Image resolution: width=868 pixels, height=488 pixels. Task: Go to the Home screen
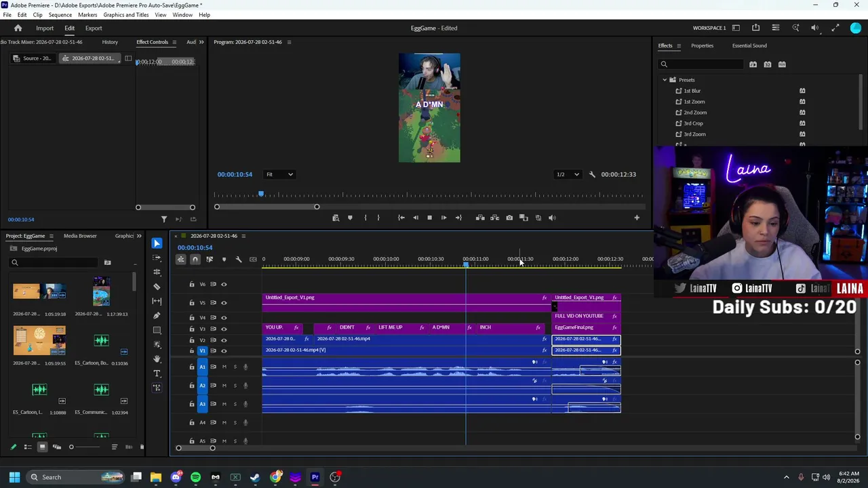[18, 28]
